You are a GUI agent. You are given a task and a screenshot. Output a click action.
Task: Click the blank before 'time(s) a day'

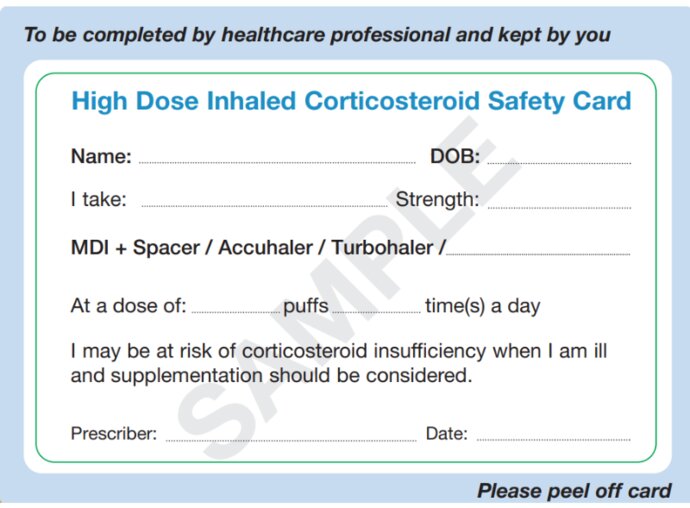click(x=377, y=310)
